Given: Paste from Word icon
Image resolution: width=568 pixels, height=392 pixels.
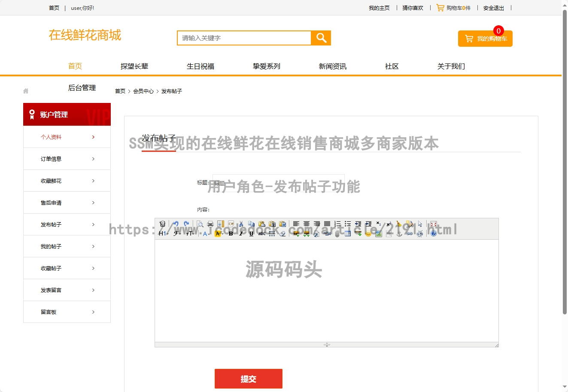Looking at the screenshot, I should (282, 224).
